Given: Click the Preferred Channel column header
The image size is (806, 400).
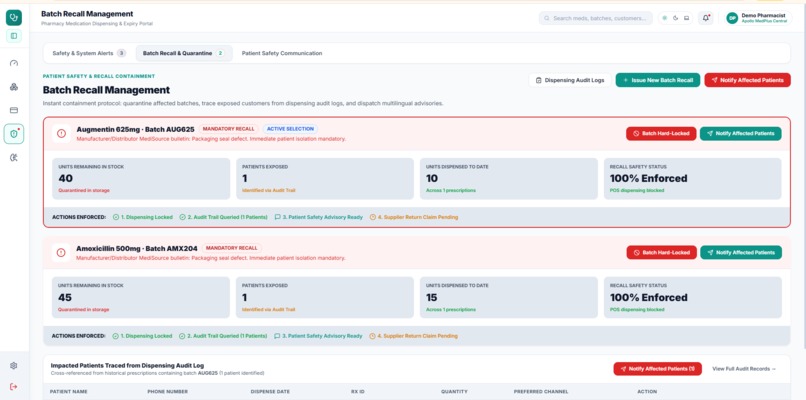Looking at the screenshot, I should 542,392.
